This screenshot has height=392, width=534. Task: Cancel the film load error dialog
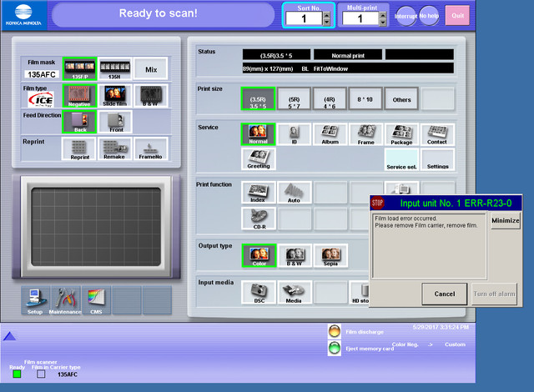click(444, 294)
